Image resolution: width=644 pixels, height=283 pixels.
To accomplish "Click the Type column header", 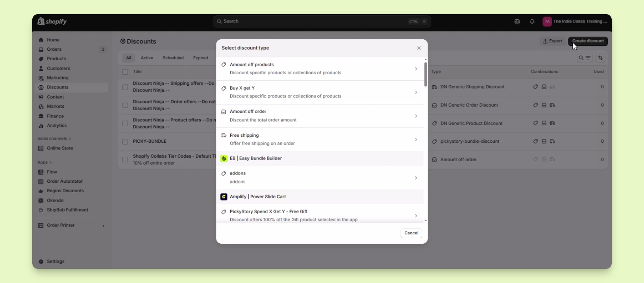I will pyautogui.click(x=436, y=72).
